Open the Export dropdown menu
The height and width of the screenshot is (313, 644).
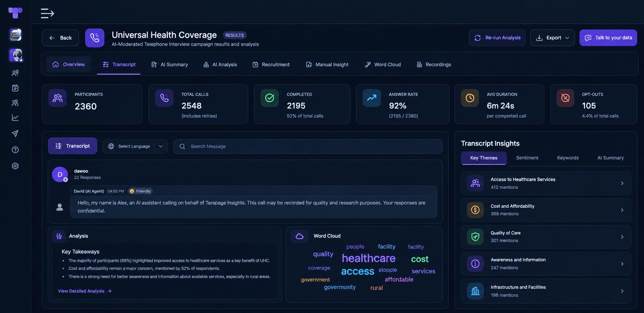tap(552, 38)
